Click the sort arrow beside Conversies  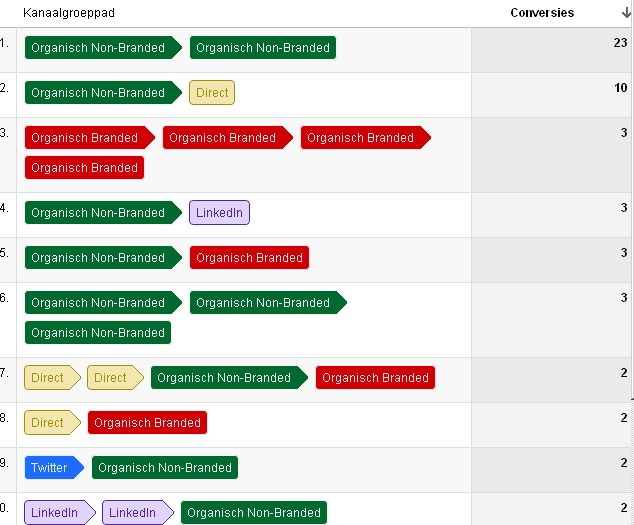[x=625, y=13]
